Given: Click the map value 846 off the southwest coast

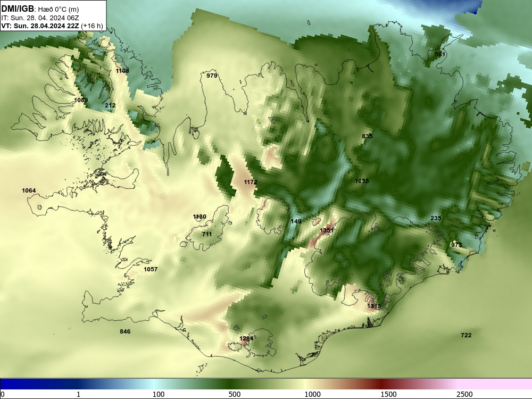Looking at the screenshot, I should pyautogui.click(x=125, y=331).
